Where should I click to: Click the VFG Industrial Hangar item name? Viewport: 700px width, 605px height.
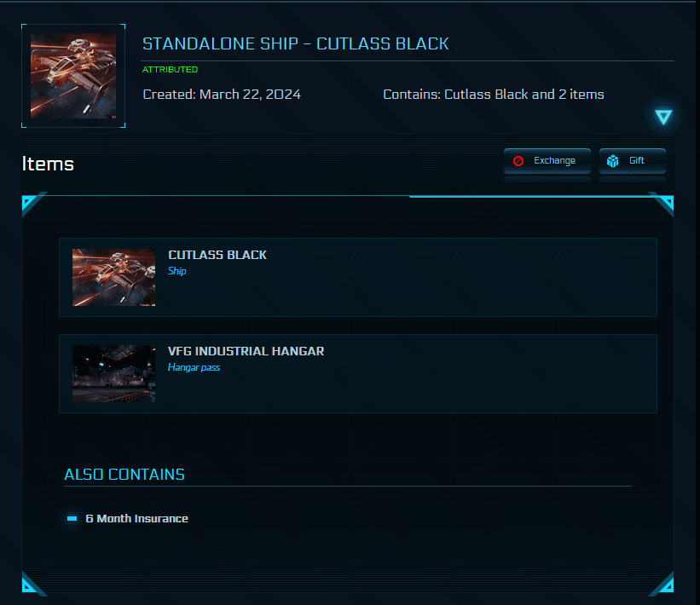[x=246, y=351]
